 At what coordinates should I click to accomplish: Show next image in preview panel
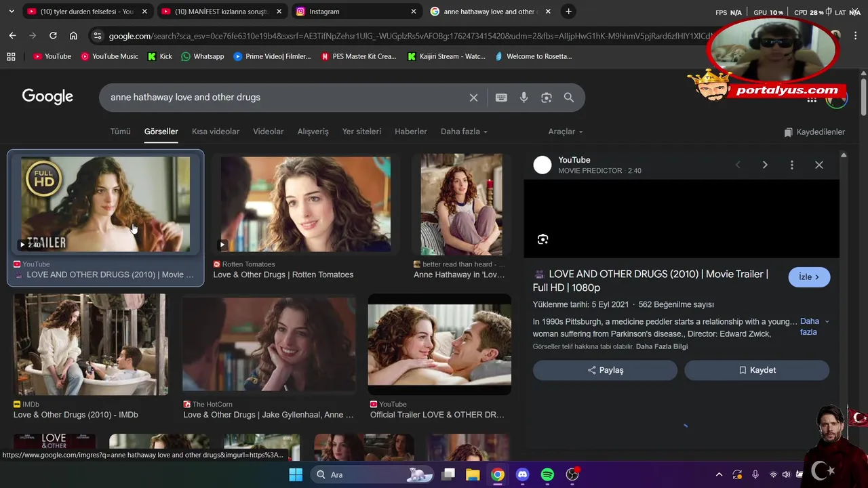(765, 165)
